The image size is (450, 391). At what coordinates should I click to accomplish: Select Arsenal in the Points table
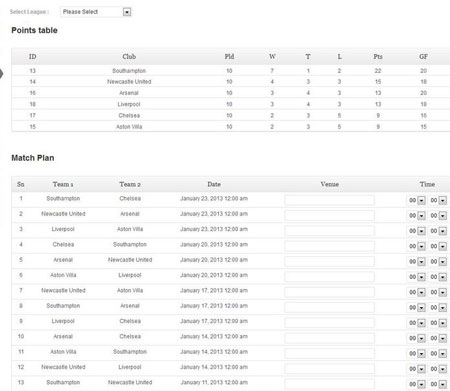click(129, 93)
